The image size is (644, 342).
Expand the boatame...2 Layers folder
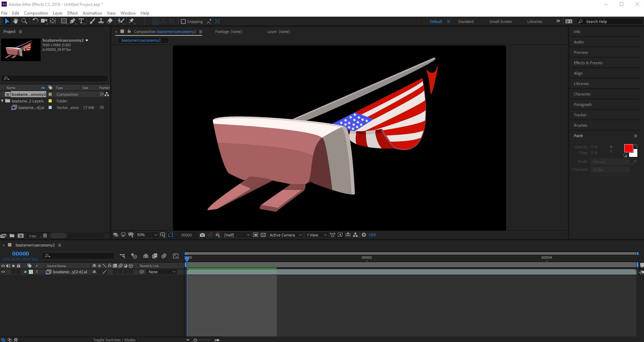click(x=3, y=101)
